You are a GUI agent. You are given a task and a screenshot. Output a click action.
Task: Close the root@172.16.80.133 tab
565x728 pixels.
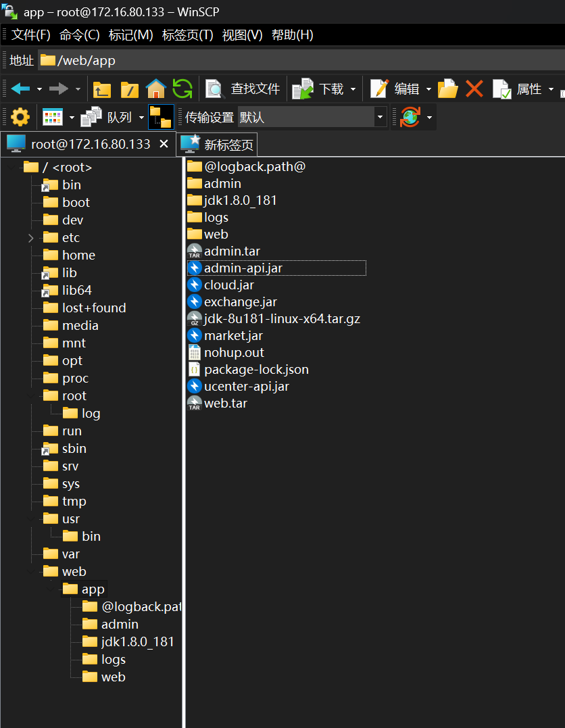[164, 144]
